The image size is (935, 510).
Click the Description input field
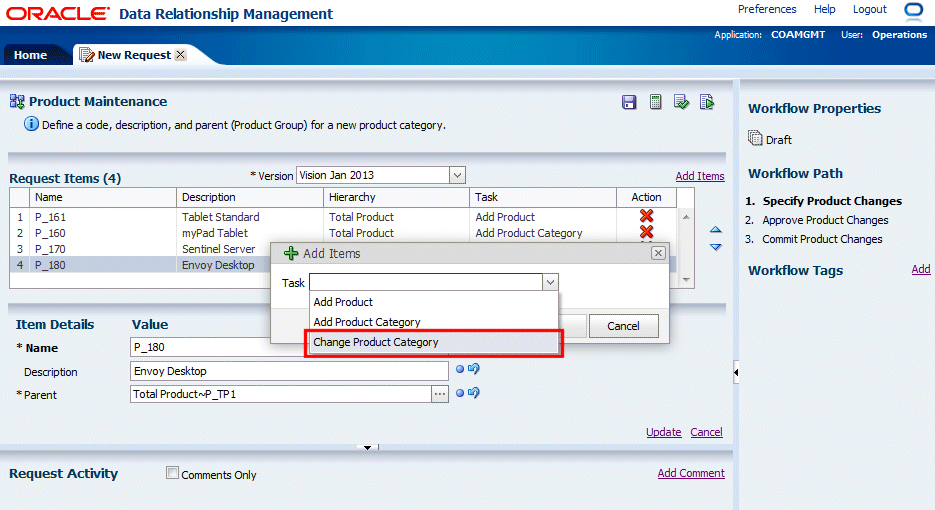(290, 371)
